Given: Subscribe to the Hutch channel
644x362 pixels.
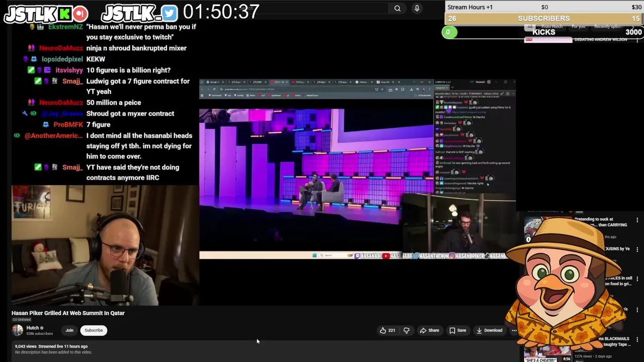Looking at the screenshot, I should 94,330.
